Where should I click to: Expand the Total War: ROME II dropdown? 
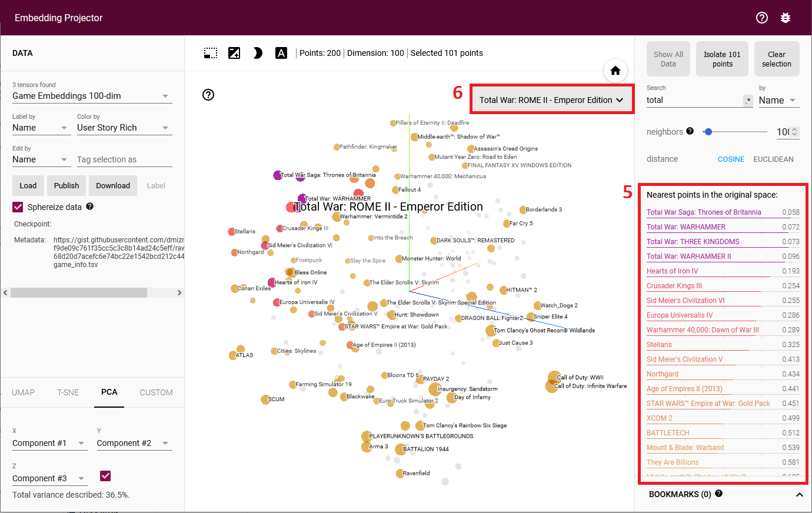pos(551,100)
